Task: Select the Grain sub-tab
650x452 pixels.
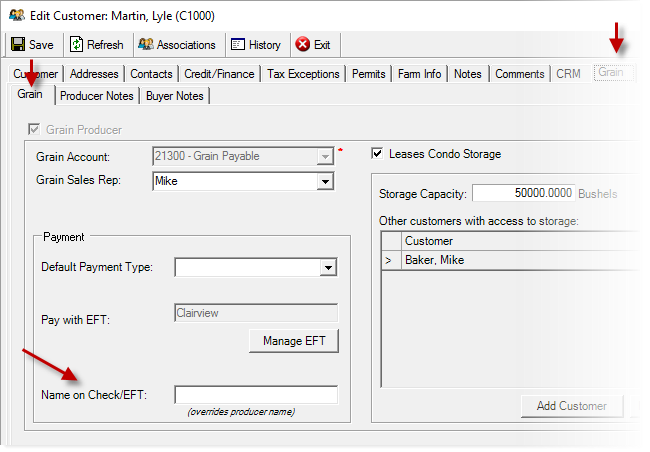Action: 30,94
